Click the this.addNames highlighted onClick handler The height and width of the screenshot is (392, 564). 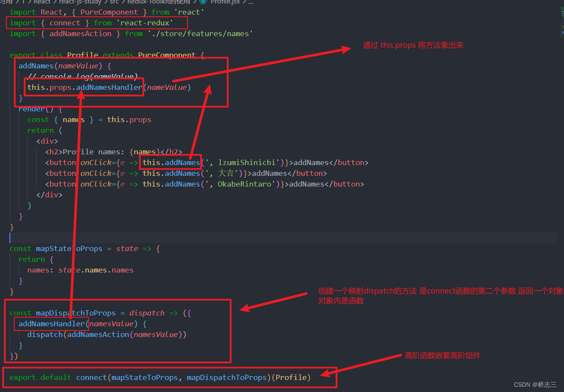(170, 162)
